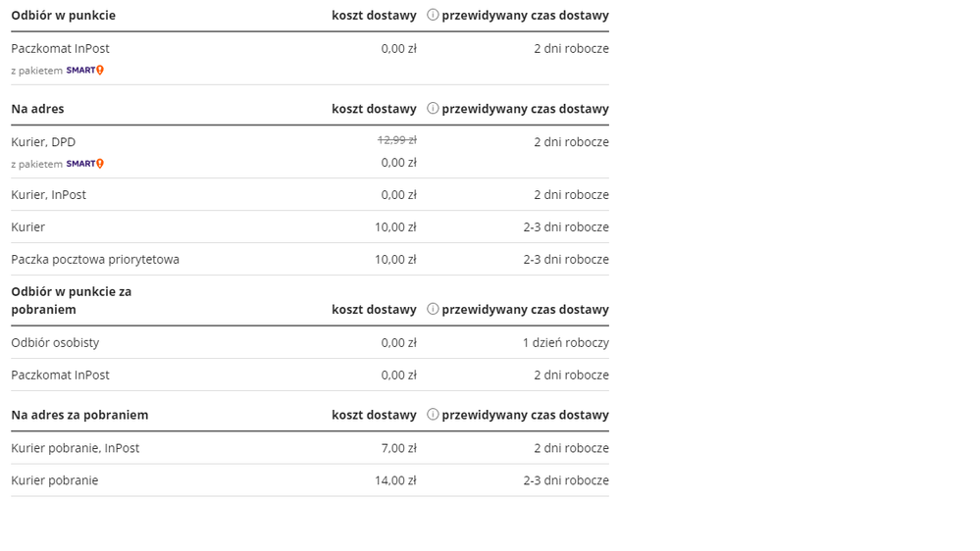Click the Na adres section heading

coord(37,109)
